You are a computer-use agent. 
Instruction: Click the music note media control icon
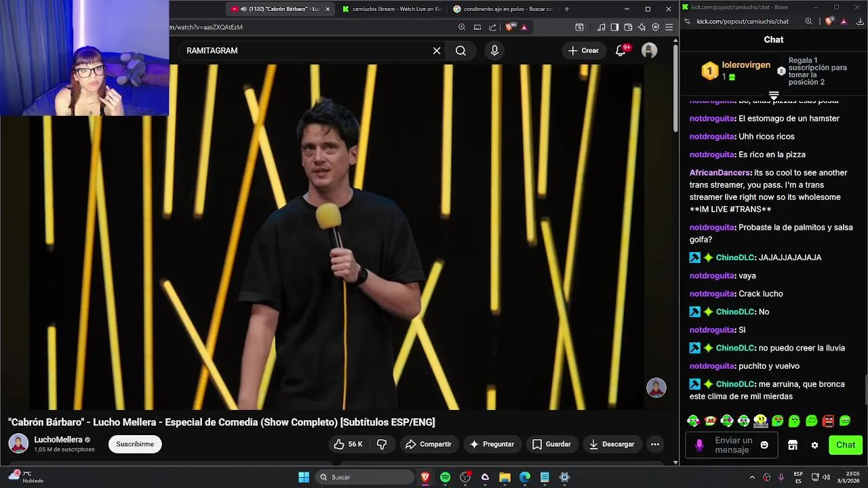coord(601,27)
